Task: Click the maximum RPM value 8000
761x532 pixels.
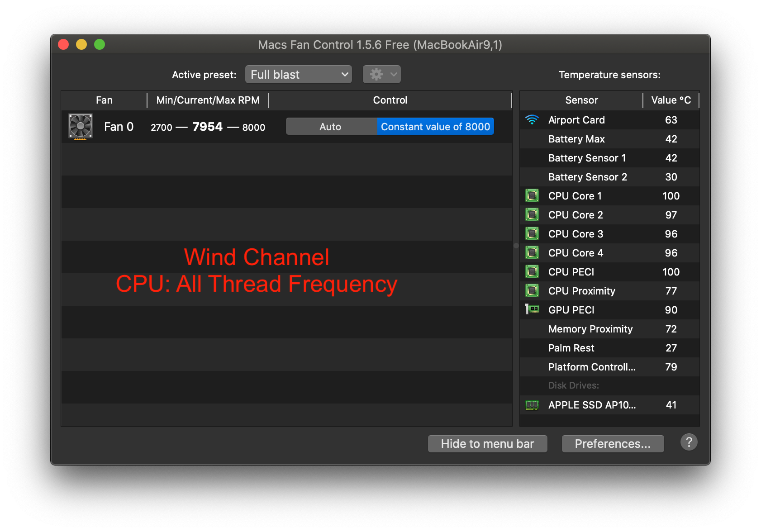Action: click(254, 128)
